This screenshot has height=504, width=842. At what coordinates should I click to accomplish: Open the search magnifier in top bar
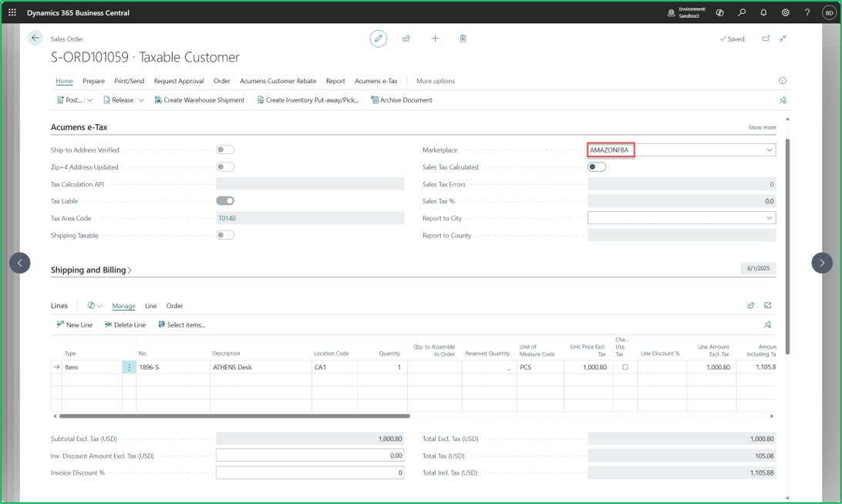742,12
